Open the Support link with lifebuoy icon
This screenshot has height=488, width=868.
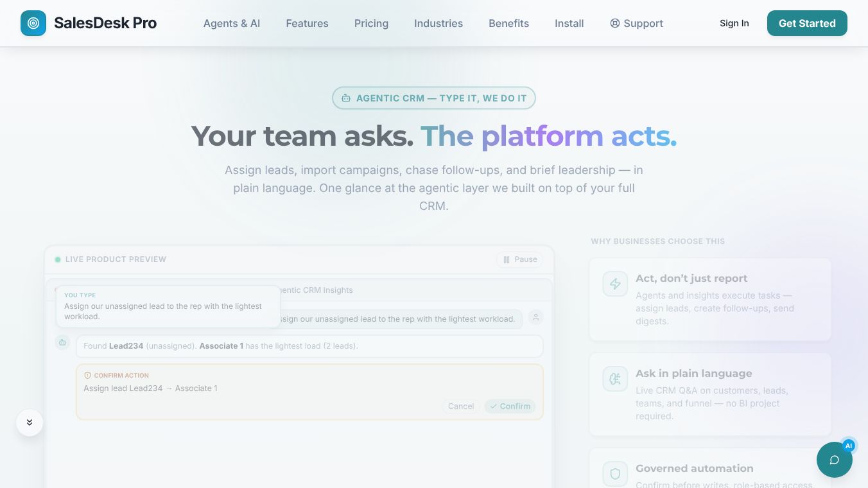[x=636, y=23]
